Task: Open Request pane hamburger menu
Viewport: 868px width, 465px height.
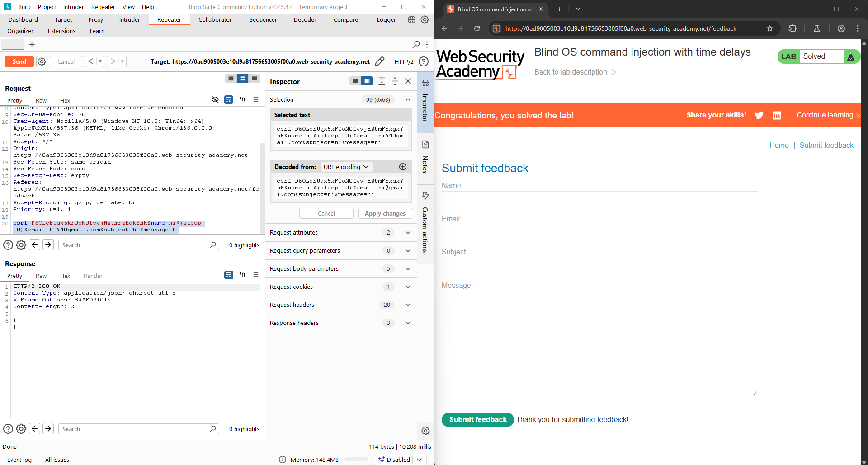Action: [256, 99]
